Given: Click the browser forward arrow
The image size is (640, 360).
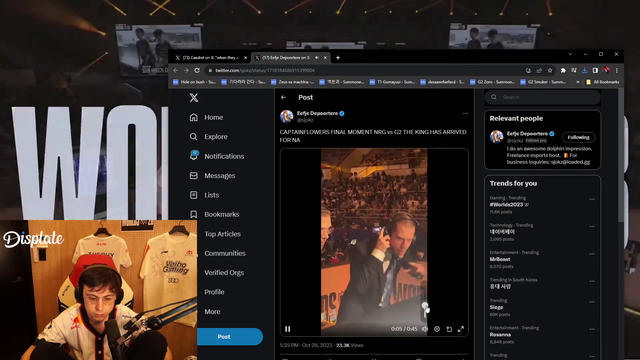Looking at the screenshot, I should click(187, 70).
